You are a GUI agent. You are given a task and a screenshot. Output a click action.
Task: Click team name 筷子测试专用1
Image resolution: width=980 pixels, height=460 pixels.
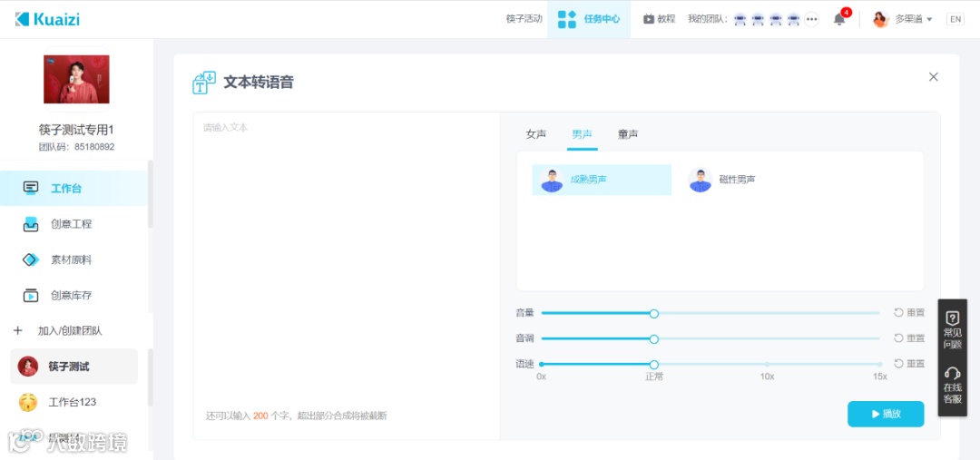click(76, 130)
